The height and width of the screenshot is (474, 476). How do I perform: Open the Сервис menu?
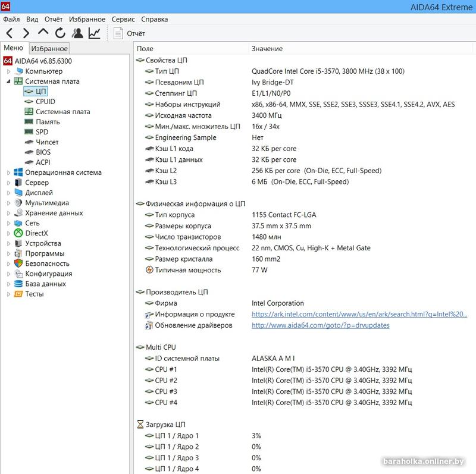123,19
